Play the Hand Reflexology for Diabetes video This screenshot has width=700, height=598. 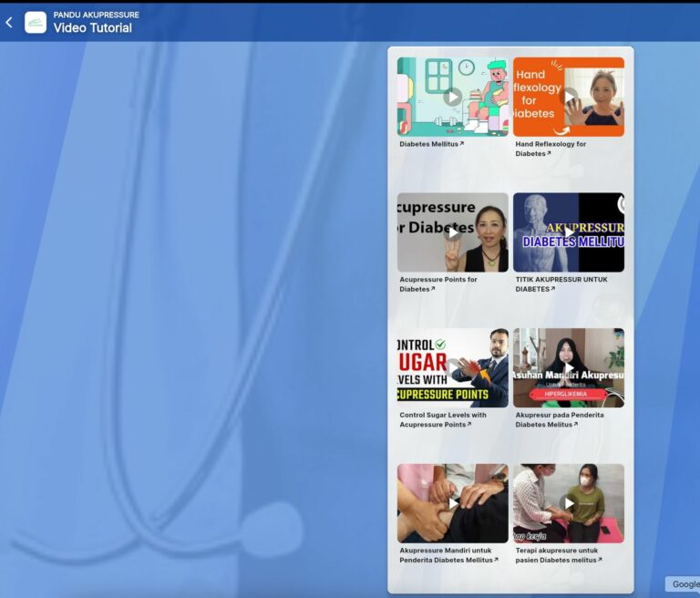pos(569,97)
